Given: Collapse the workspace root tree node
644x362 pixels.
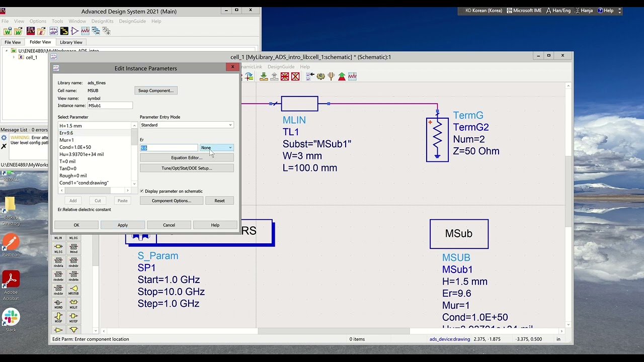Looking at the screenshot, I should [7, 51].
